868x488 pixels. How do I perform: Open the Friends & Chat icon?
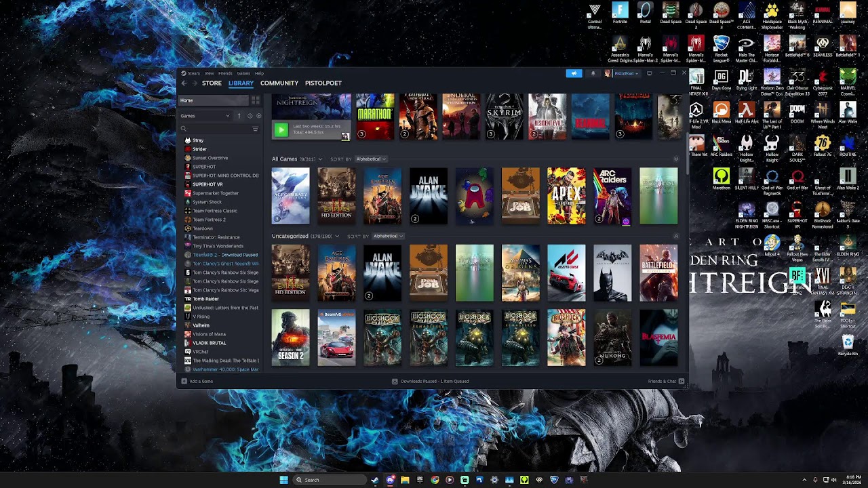point(682,381)
